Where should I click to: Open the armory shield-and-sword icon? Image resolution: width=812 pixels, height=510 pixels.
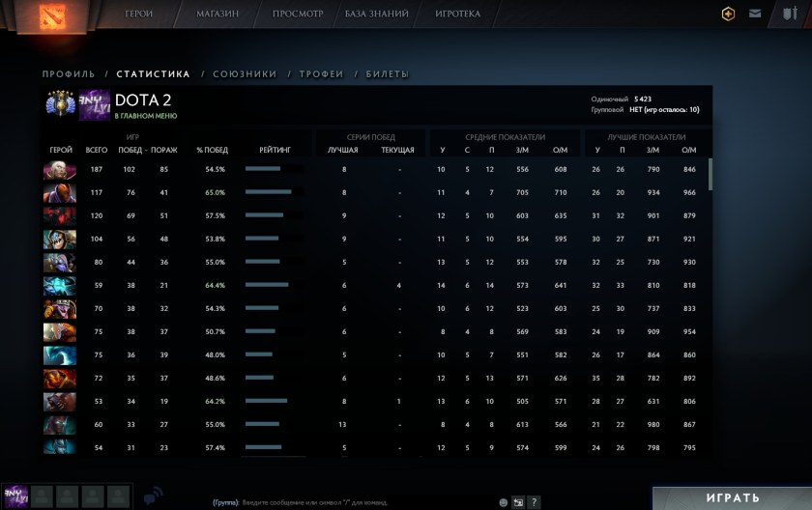pyautogui.click(x=790, y=14)
